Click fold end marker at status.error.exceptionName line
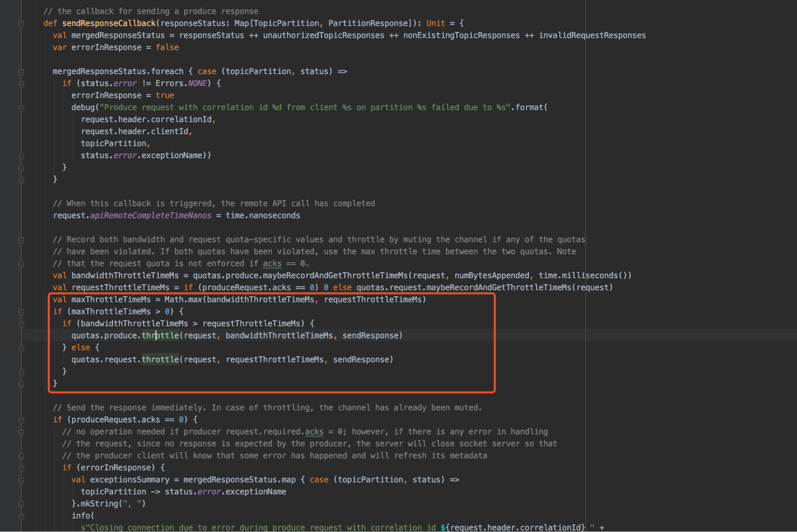This screenshot has height=532, width=797. (x=22, y=156)
